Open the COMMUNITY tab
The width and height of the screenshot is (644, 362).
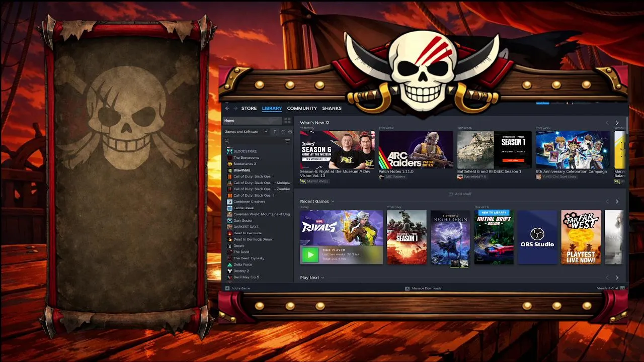point(302,108)
